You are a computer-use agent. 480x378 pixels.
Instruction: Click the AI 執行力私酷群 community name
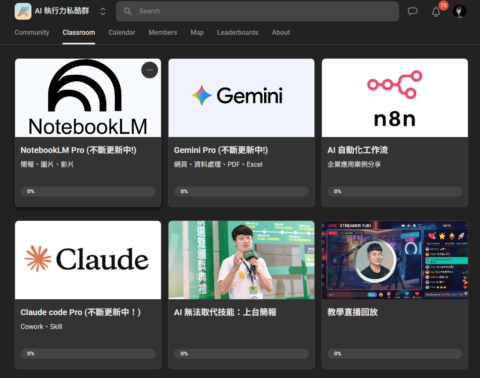coord(62,11)
